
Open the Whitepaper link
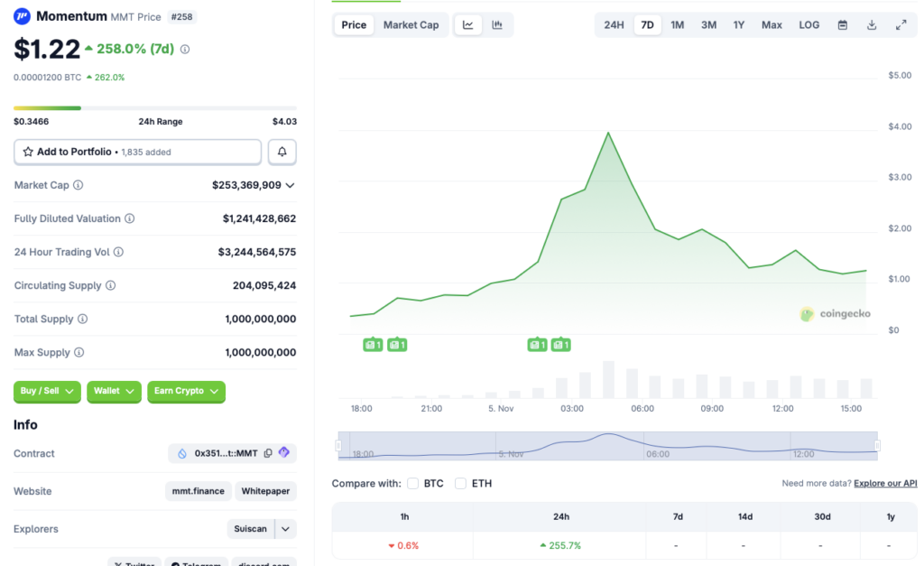pyautogui.click(x=265, y=491)
